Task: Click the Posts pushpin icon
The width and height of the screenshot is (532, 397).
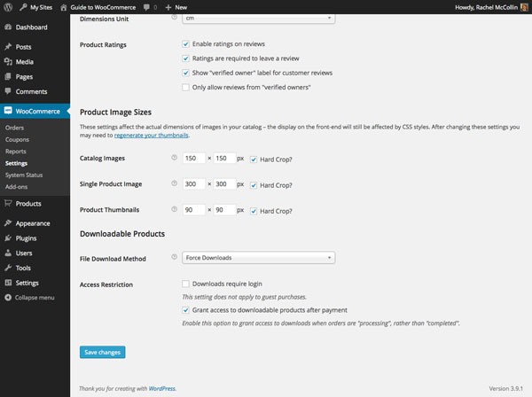Action: 8,47
